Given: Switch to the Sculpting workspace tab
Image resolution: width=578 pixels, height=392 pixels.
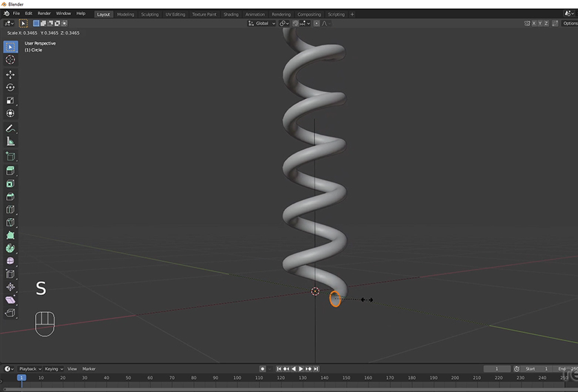Looking at the screenshot, I should [x=149, y=14].
